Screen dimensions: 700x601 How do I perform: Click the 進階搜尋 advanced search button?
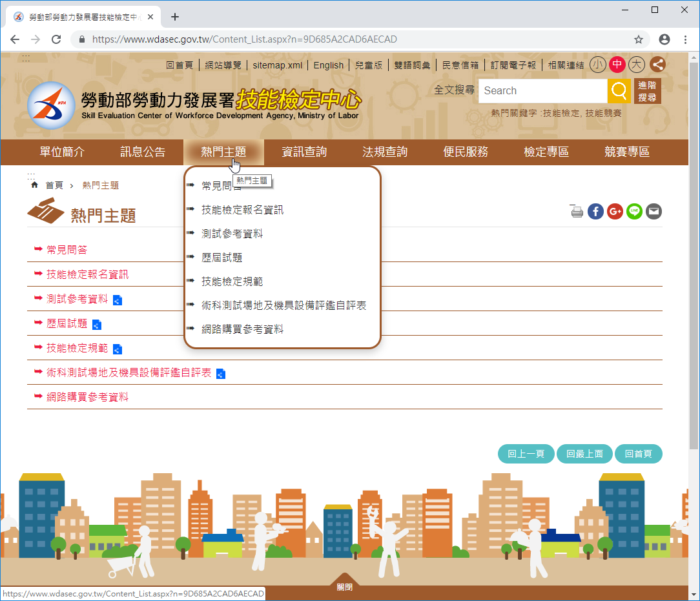click(x=647, y=91)
